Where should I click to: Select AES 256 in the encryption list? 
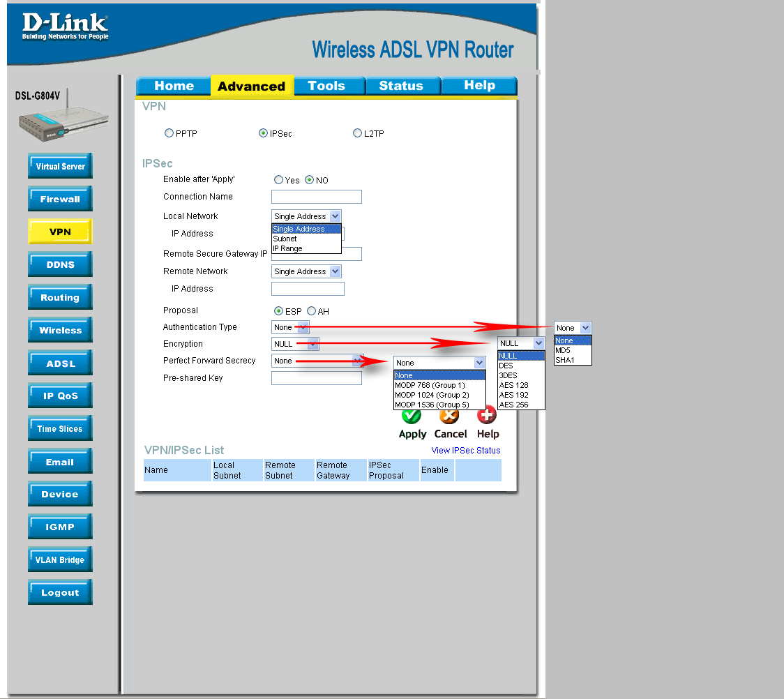click(x=521, y=405)
